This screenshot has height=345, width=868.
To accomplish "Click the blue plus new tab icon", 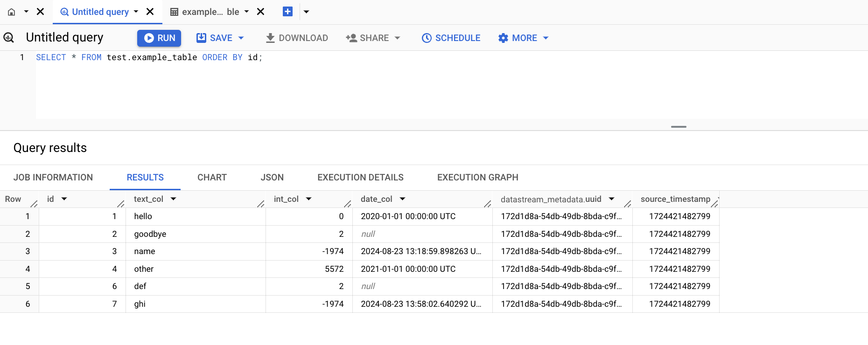I will 287,12.
